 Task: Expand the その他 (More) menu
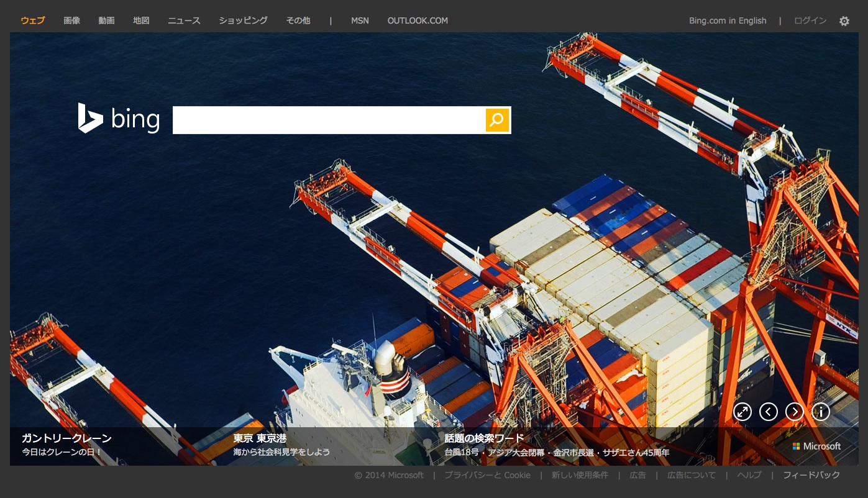(x=298, y=20)
